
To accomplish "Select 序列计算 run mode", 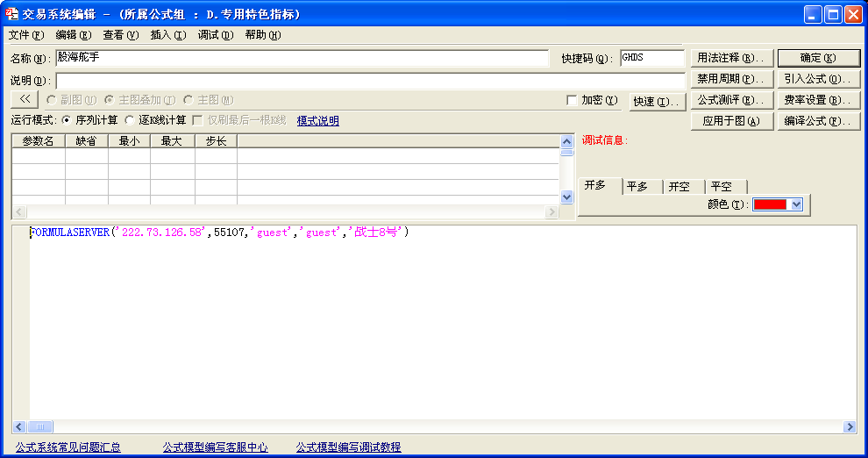I will point(67,120).
